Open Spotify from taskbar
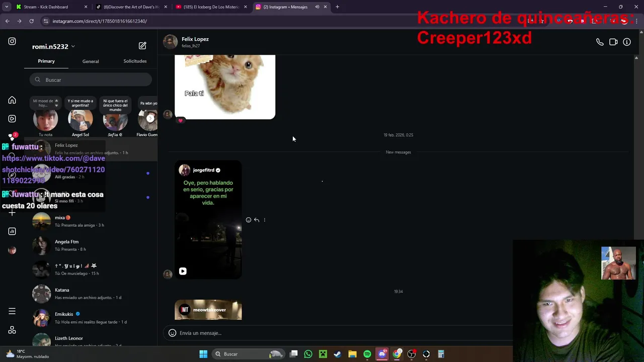Viewport: 644px width, 362px height. point(367,354)
